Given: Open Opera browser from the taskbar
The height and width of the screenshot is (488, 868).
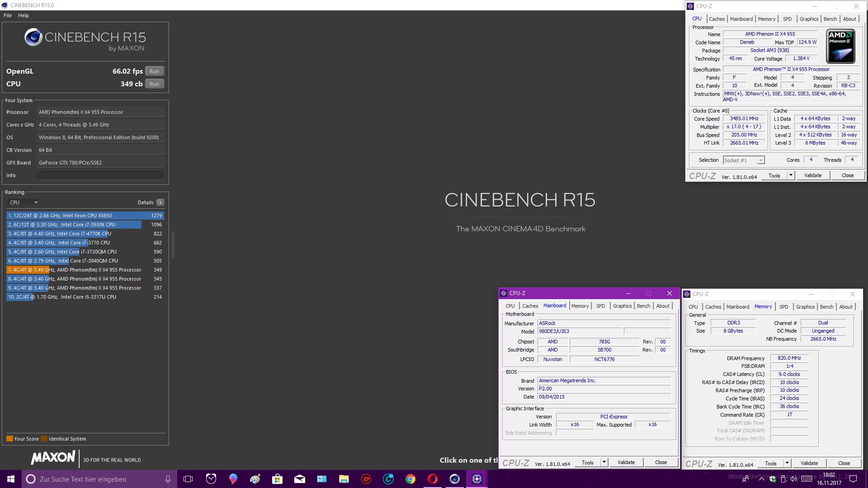Looking at the screenshot, I should [x=432, y=479].
